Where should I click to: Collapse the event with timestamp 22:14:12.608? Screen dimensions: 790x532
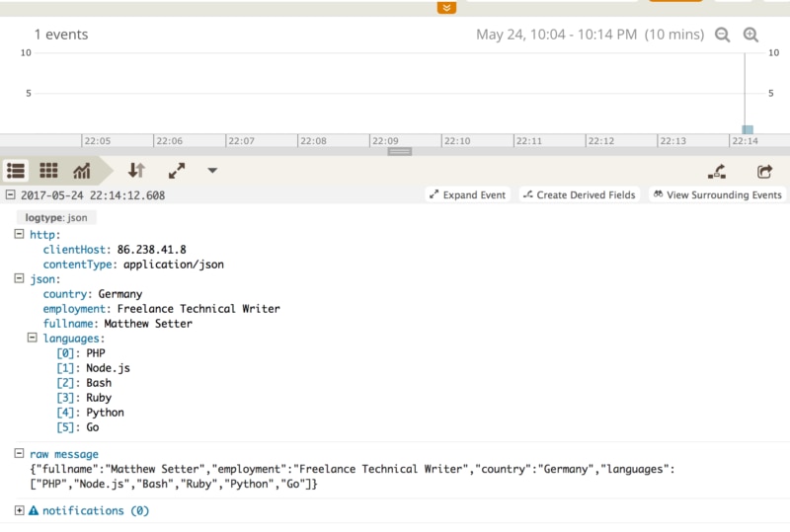10,195
